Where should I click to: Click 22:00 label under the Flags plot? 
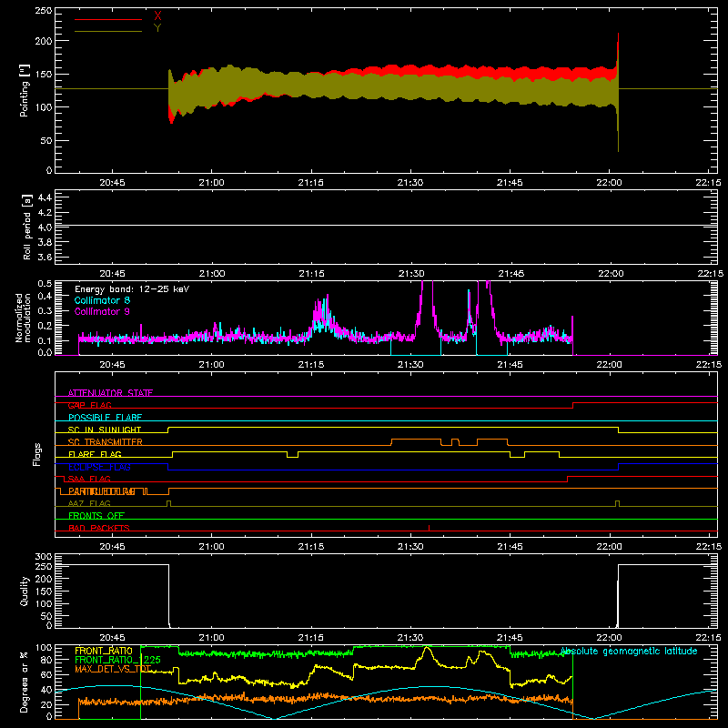[609, 547]
